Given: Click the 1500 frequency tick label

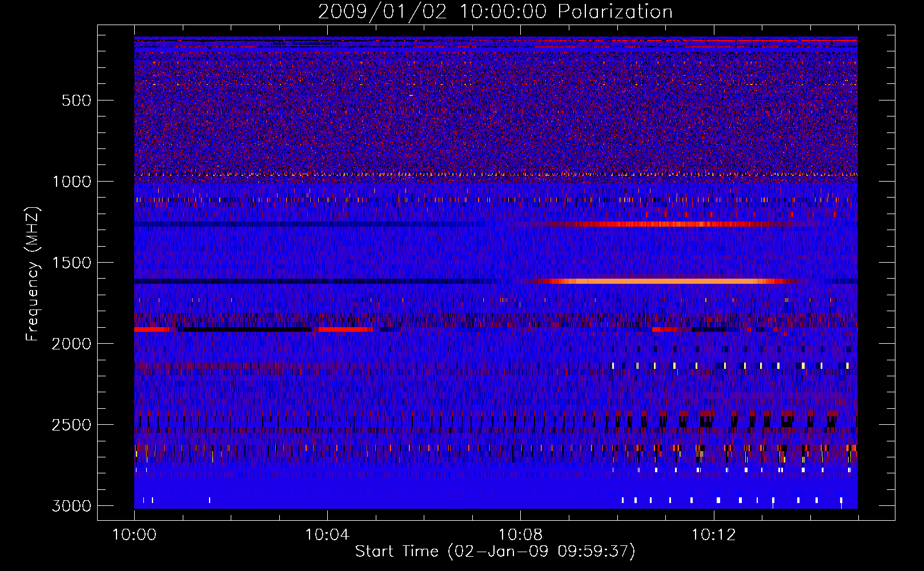Looking at the screenshot, I should [71, 263].
